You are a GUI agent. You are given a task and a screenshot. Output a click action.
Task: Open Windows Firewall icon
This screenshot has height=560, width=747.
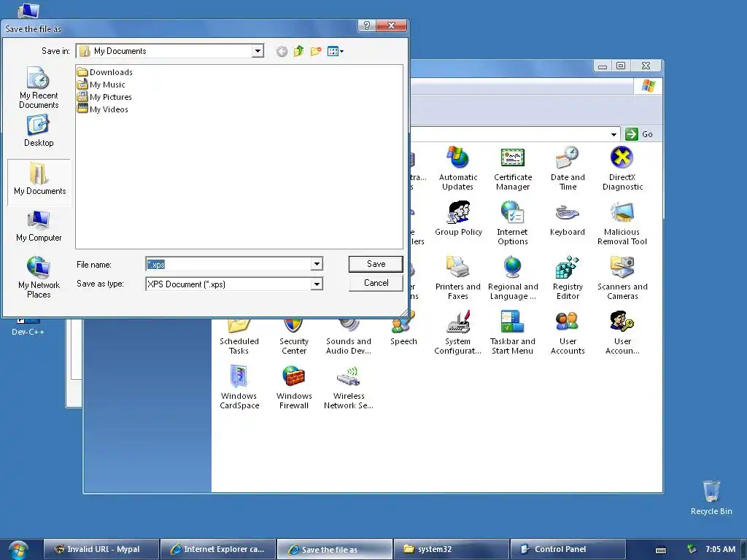tap(294, 388)
